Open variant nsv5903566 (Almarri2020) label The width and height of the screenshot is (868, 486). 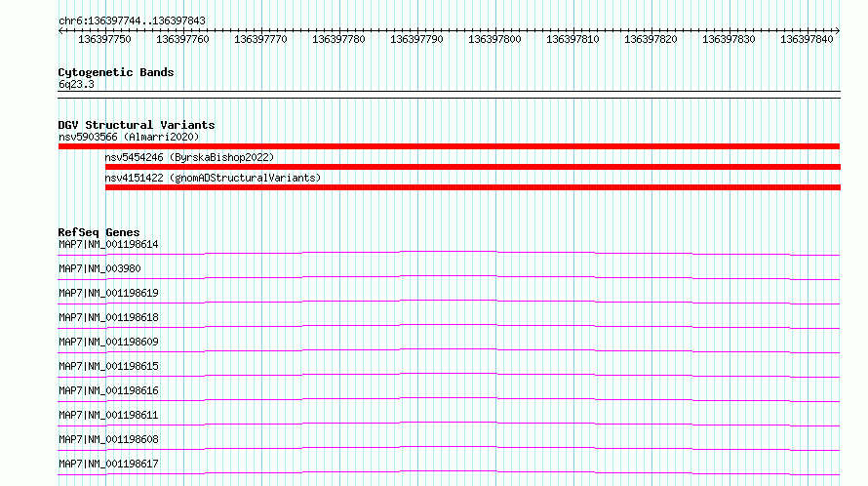tap(129, 137)
